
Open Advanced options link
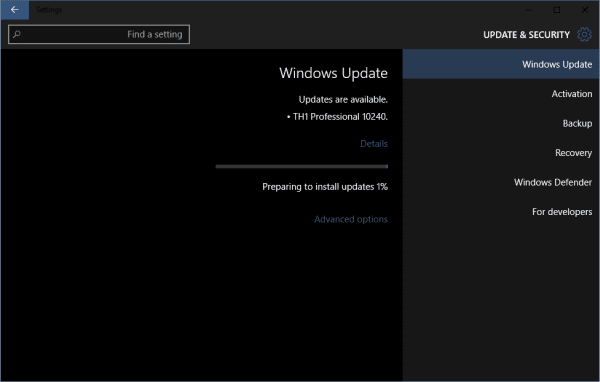(351, 219)
